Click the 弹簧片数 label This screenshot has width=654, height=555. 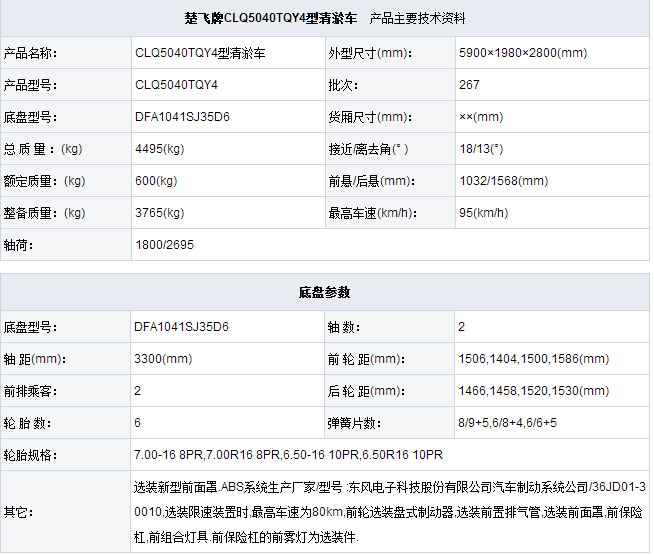(355, 423)
